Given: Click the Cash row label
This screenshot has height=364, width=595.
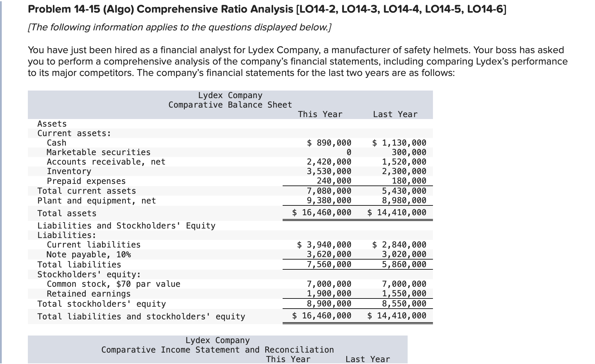Looking at the screenshot, I should pyautogui.click(x=56, y=143).
